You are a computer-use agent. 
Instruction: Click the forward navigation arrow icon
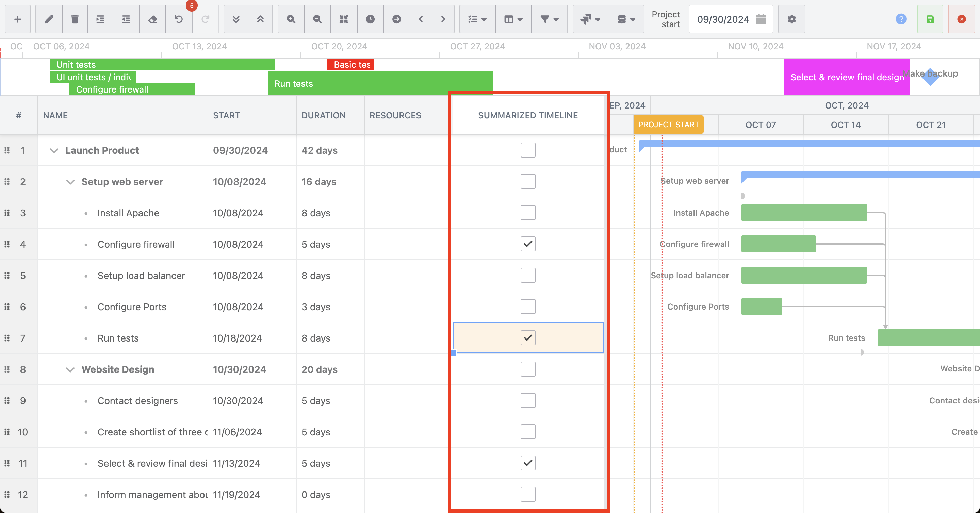click(x=443, y=19)
